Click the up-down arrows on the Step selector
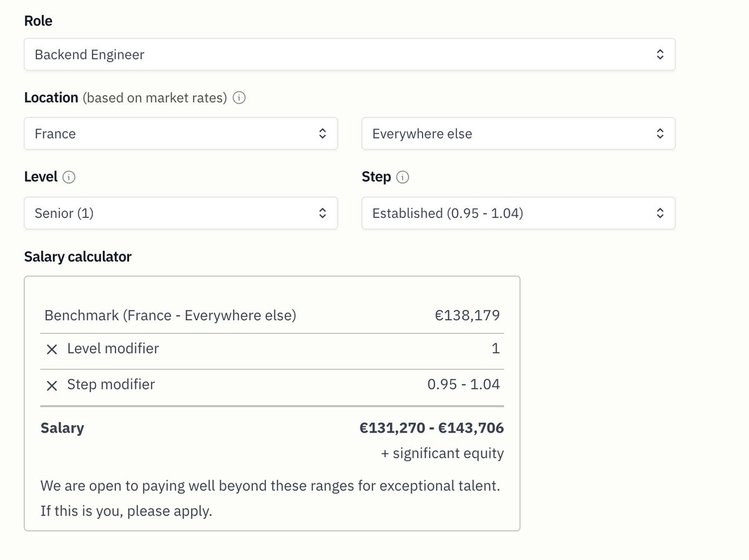Image resolution: width=749 pixels, height=560 pixels. [660, 213]
